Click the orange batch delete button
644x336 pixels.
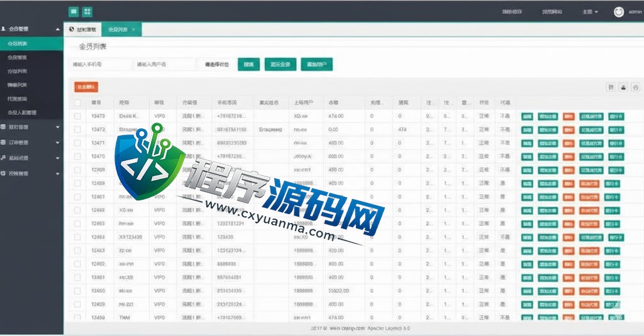coord(86,87)
